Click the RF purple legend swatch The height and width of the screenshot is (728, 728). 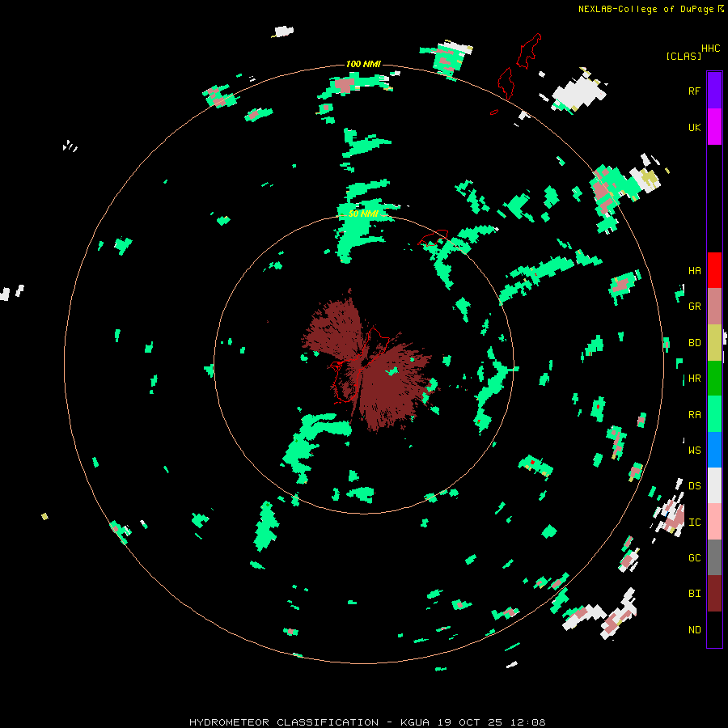pyautogui.click(x=714, y=91)
